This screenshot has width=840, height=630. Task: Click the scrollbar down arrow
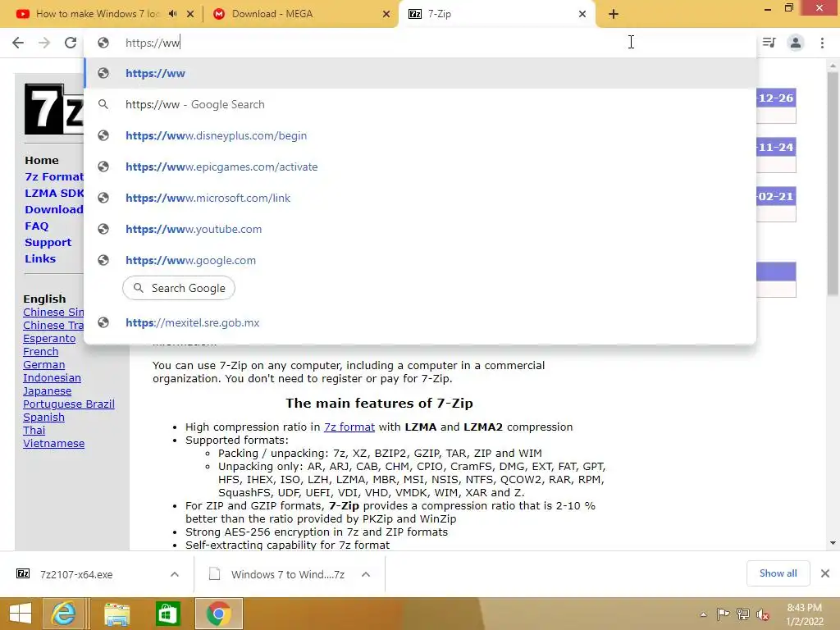pyautogui.click(x=833, y=543)
